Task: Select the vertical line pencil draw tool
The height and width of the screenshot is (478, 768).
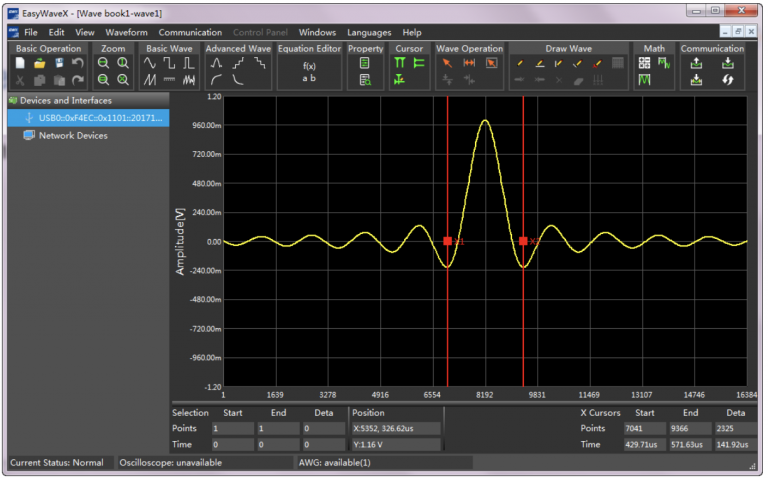Action: tap(558, 63)
